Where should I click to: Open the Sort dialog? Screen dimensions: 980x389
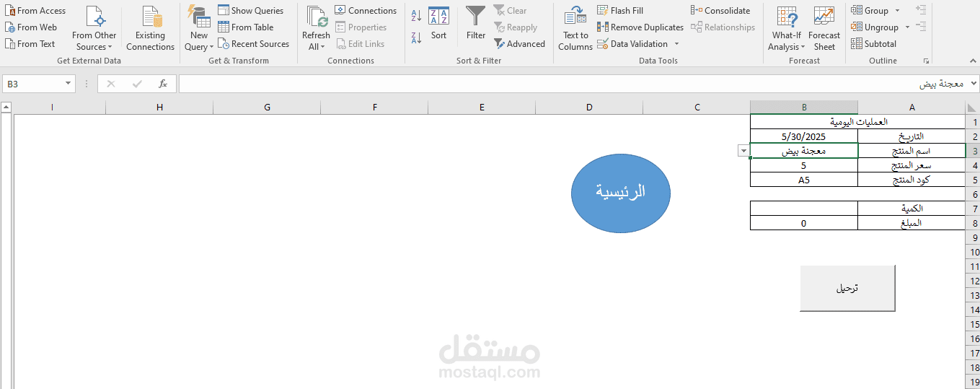(438, 24)
